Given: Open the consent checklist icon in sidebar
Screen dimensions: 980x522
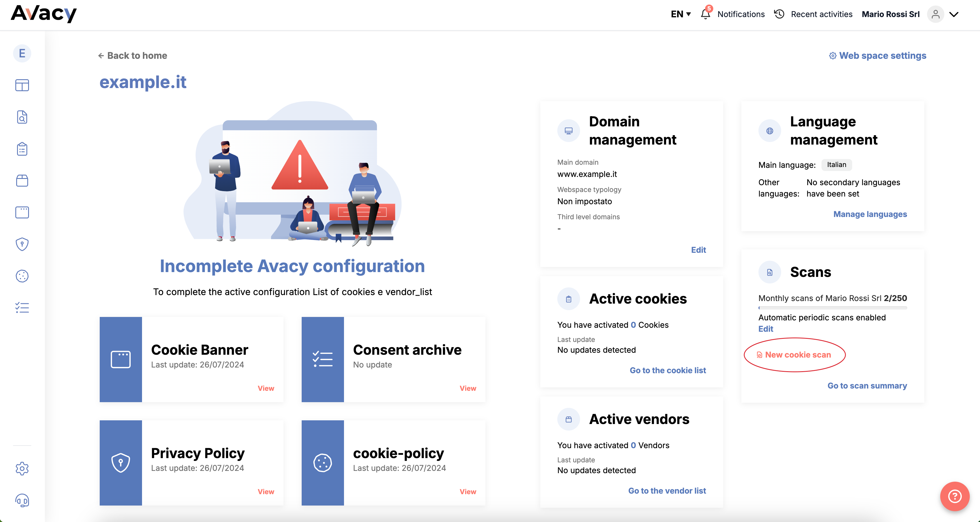Looking at the screenshot, I should [x=22, y=308].
